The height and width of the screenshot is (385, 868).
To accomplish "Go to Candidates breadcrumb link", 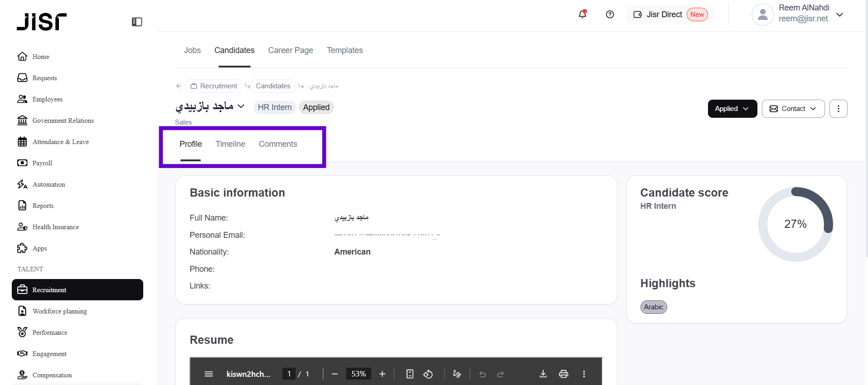I will (x=273, y=86).
